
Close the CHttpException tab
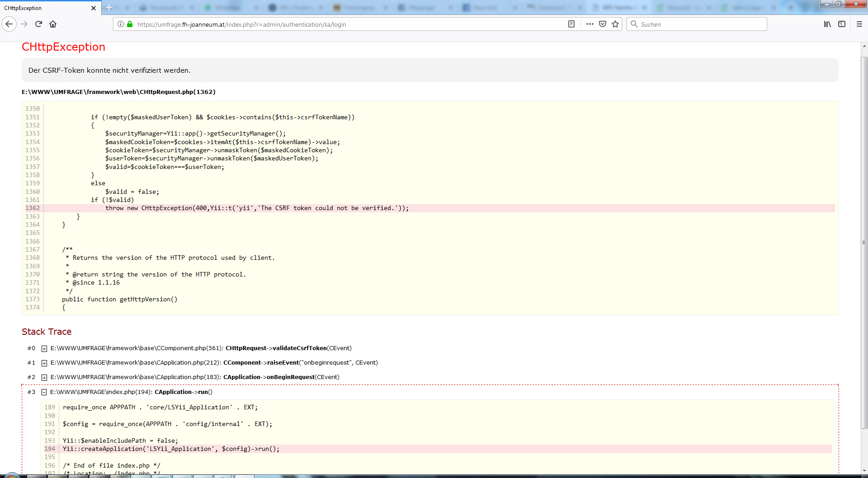(94, 8)
